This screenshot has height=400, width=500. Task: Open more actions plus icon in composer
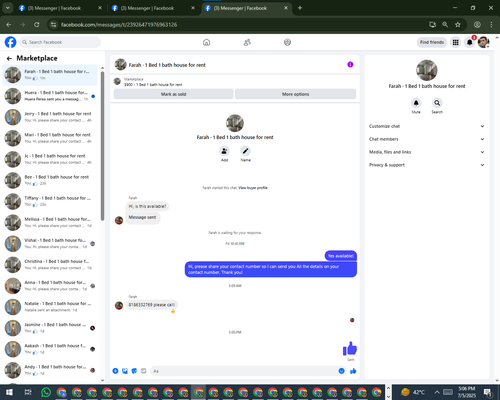pyautogui.click(x=115, y=371)
